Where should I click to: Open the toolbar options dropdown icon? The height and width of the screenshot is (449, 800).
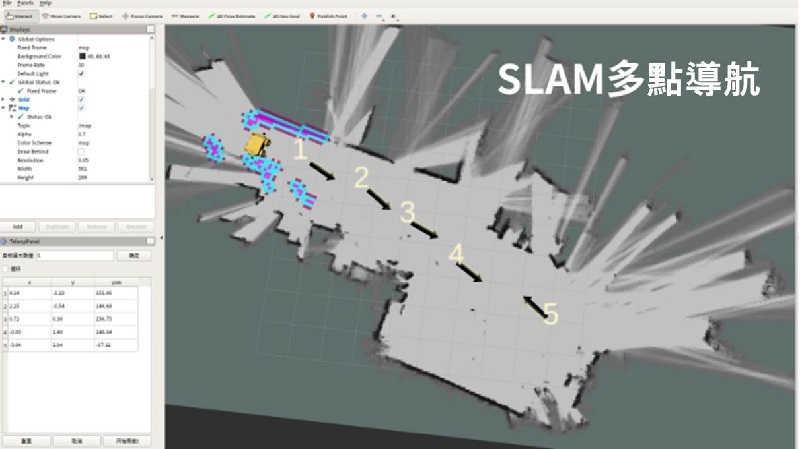pyautogui.click(x=394, y=16)
